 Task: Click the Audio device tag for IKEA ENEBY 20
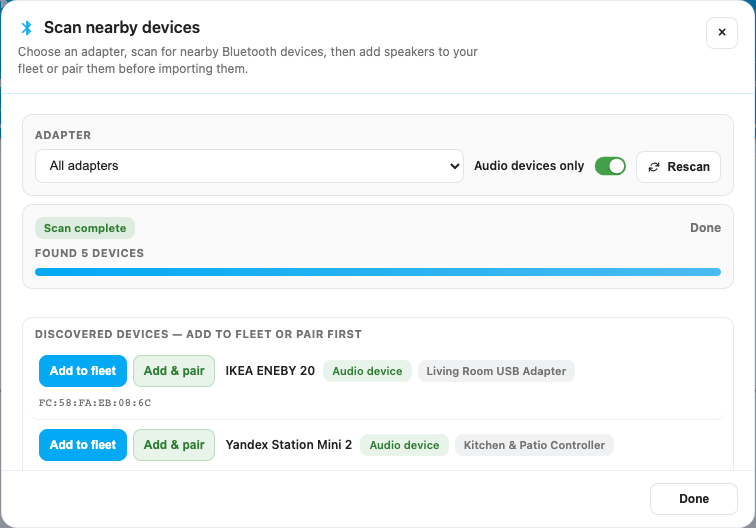click(x=367, y=371)
